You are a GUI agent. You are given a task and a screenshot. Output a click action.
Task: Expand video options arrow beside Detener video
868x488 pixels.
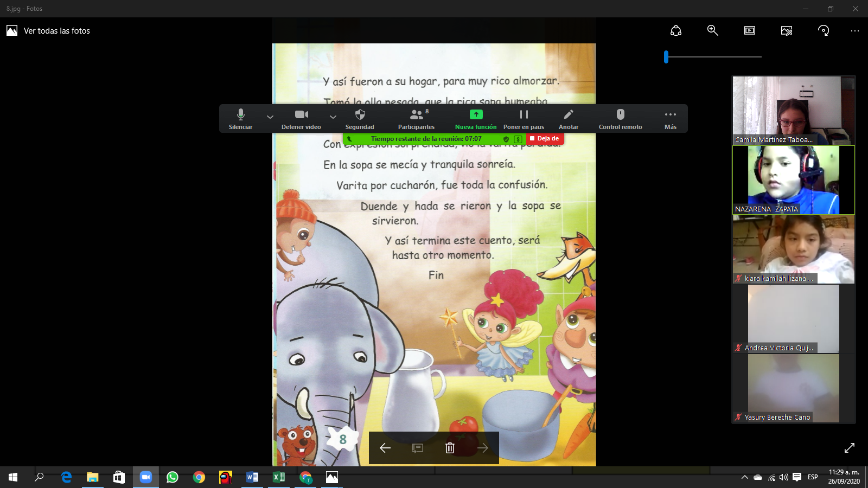click(x=333, y=117)
